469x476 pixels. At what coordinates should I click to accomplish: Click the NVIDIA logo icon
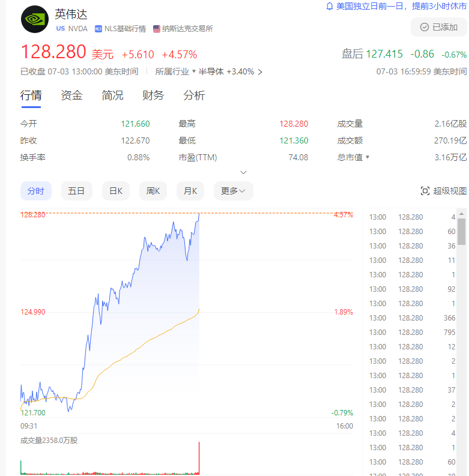click(x=35, y=19)
